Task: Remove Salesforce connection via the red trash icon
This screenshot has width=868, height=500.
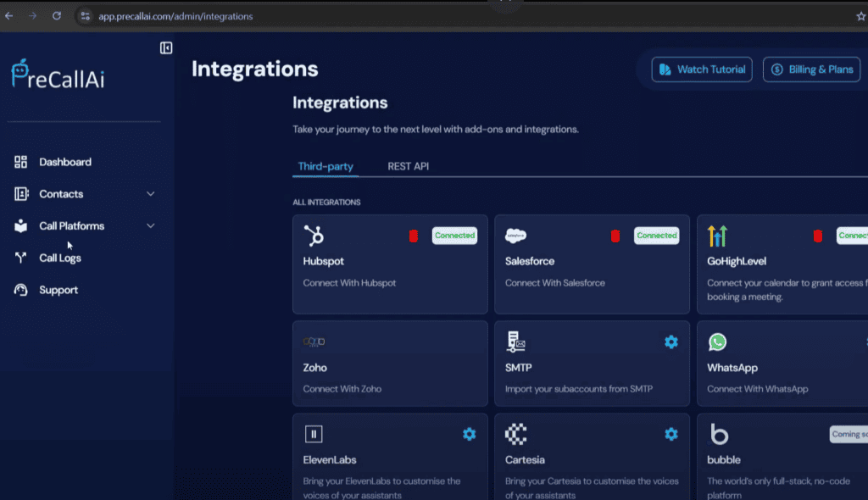Action: coord(615,236)
